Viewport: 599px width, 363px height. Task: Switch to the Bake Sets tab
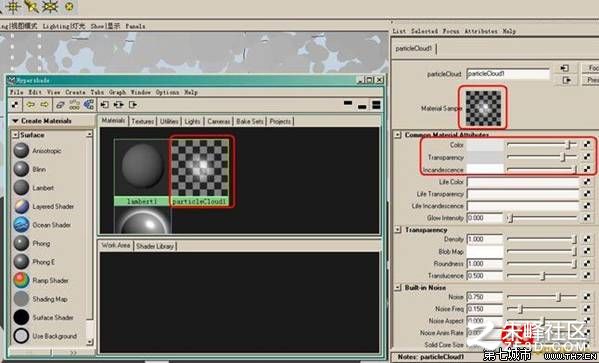[x=250, y=121]
